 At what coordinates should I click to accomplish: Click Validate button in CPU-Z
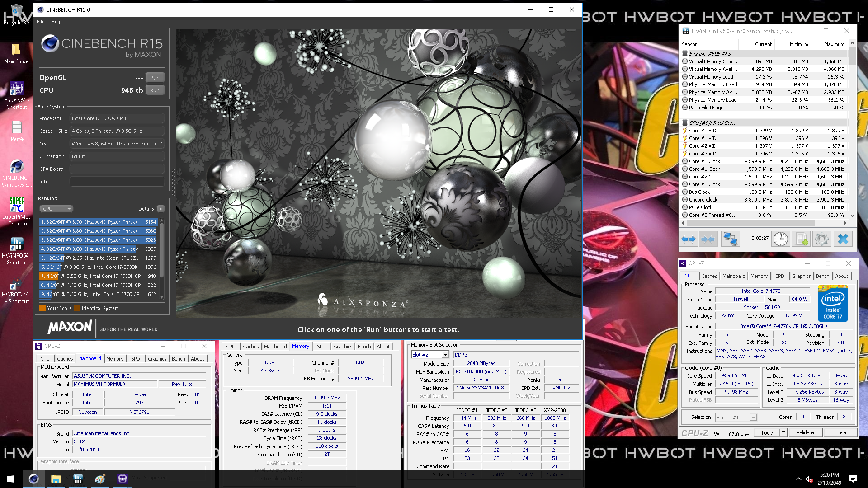[x=805, y=432]
